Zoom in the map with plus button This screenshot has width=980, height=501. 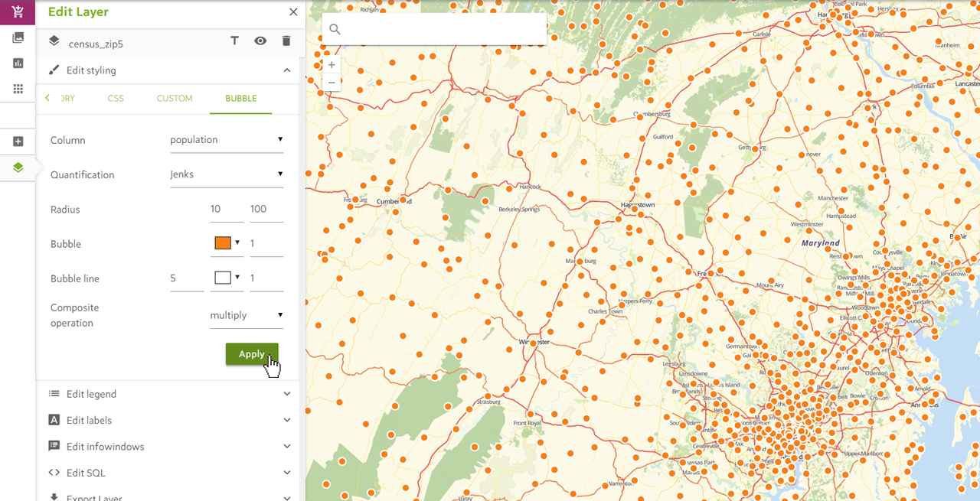point(332,65)
